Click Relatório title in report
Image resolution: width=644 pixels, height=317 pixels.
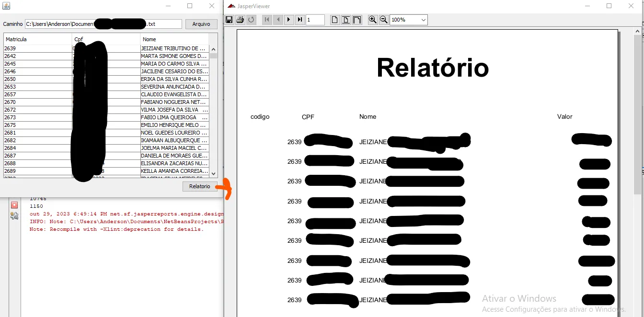pyautogui.click(x=432, y=68)
